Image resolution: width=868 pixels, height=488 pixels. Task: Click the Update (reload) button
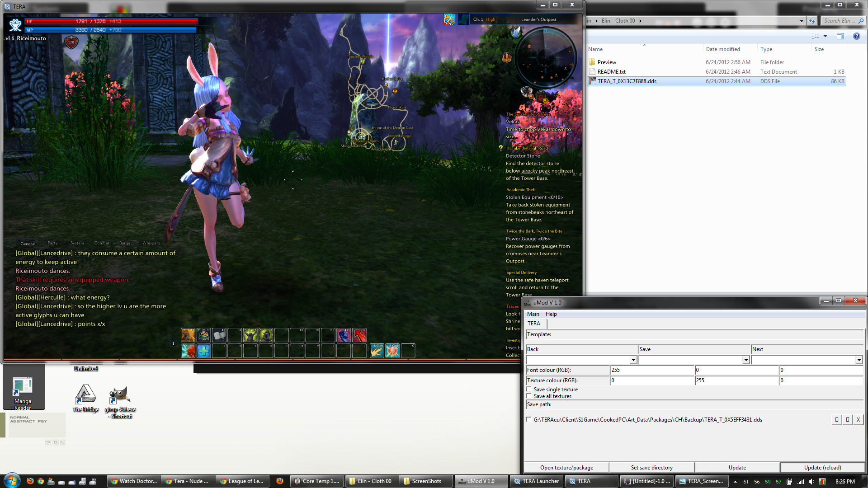click(822, 468)
